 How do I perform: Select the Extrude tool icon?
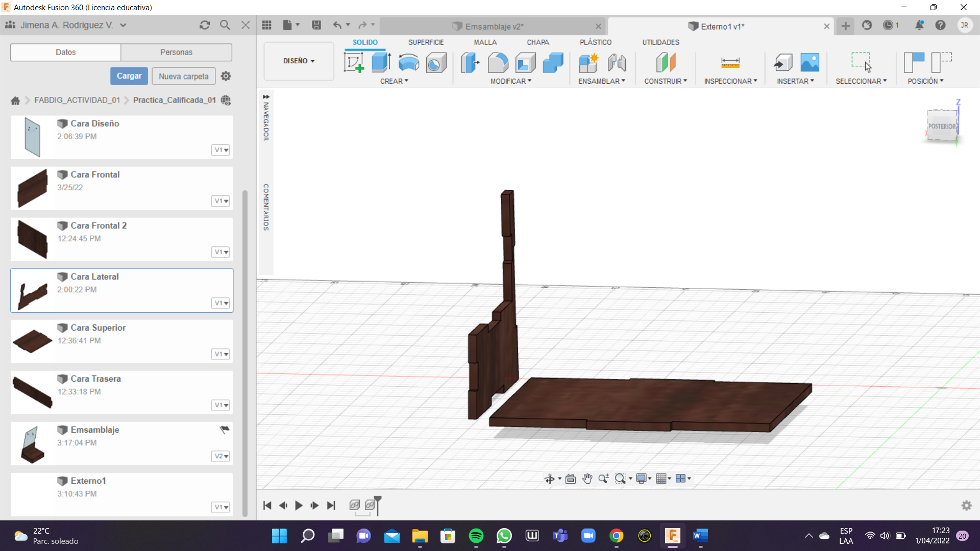(x=381, y=63)
